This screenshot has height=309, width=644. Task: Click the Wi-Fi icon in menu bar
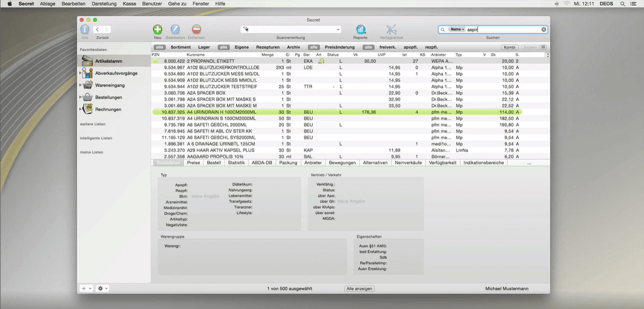point(566,4)
